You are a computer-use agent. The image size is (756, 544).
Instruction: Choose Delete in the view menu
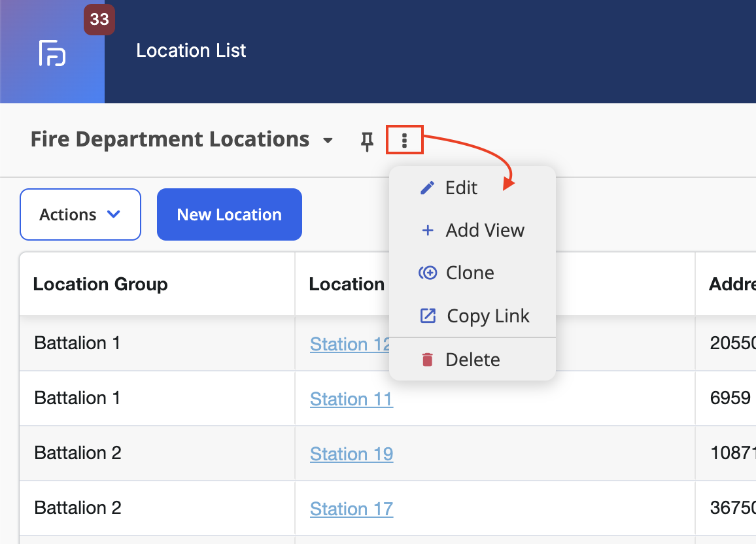(x=472, y=360)
